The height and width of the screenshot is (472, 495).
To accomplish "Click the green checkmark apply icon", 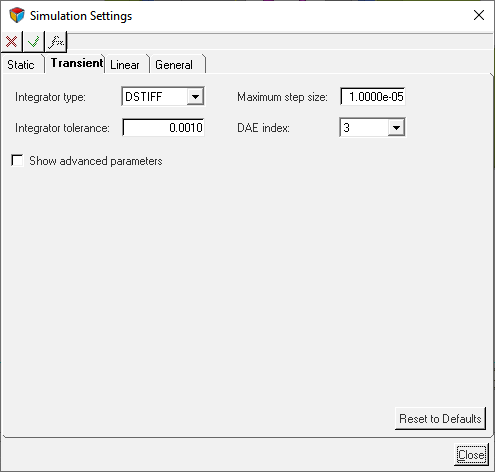I will tap(33, 42).
